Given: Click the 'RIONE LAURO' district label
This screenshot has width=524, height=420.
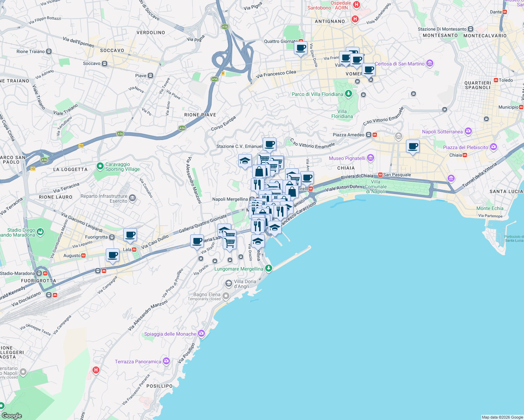Looking at the screenshot, I should (56, 197).
